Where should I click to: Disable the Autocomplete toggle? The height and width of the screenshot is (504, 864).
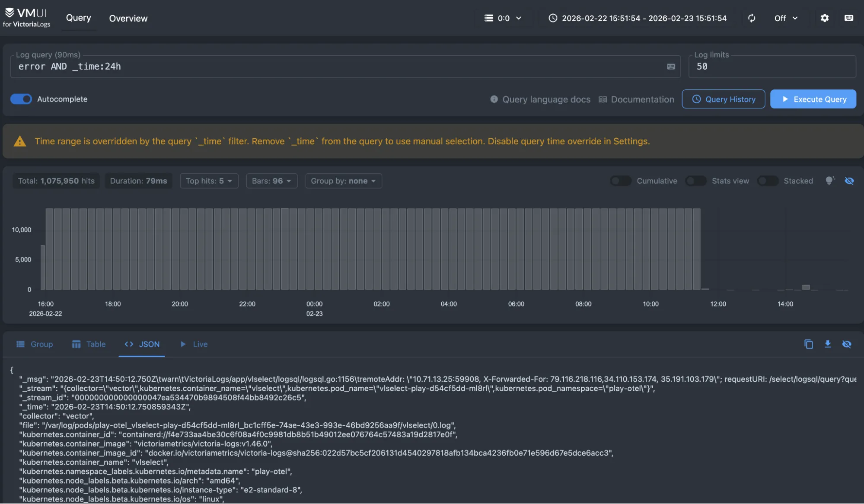[x=21, y=99]
